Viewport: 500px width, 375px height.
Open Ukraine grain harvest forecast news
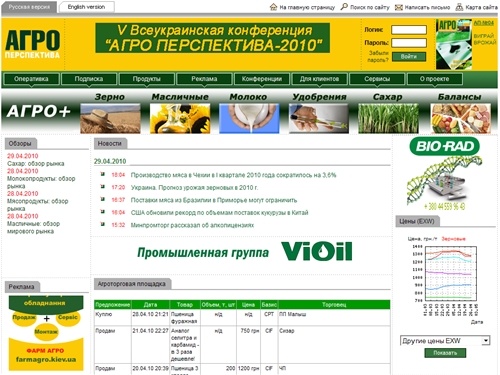click(194, 188)
